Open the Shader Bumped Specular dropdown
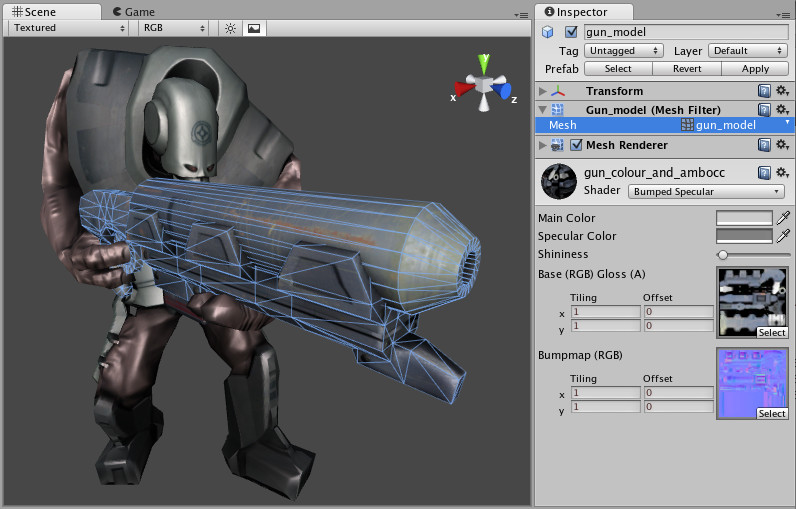Screen dimensions: 796x509 coord(706,192)
